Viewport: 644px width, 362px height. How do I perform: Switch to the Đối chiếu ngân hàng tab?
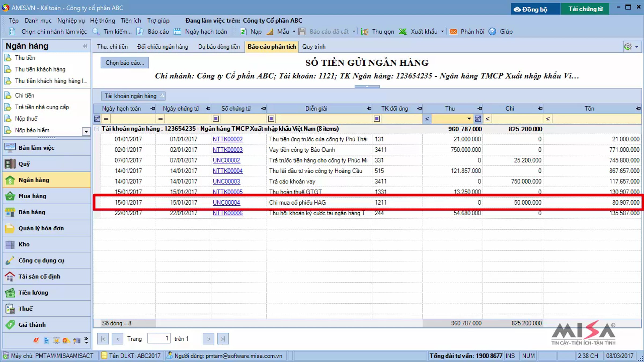(x=163, y=47)
